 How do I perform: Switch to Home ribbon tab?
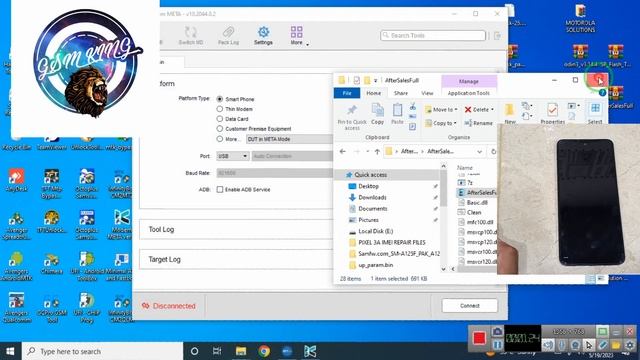point(373,93)
